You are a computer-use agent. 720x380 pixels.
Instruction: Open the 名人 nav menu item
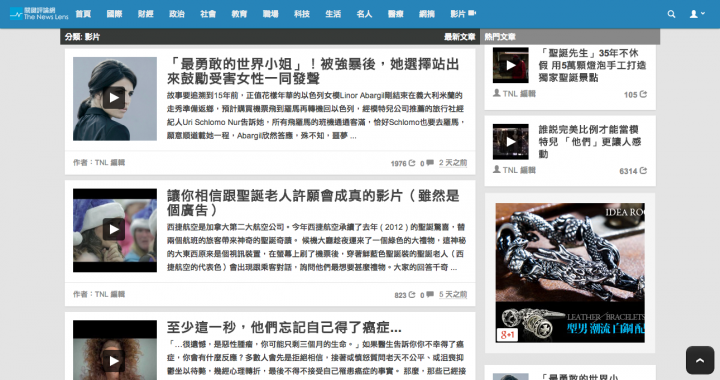tap(364, 14)
